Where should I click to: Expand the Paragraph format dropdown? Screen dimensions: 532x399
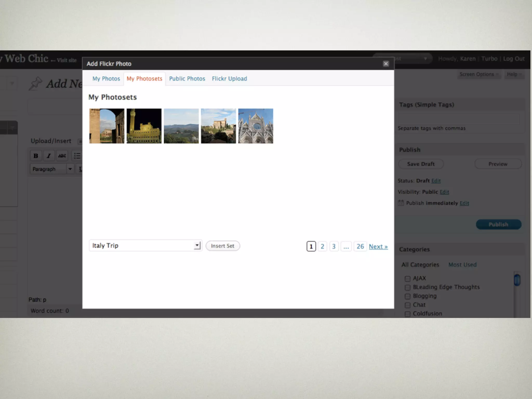(x=70, y=169)
